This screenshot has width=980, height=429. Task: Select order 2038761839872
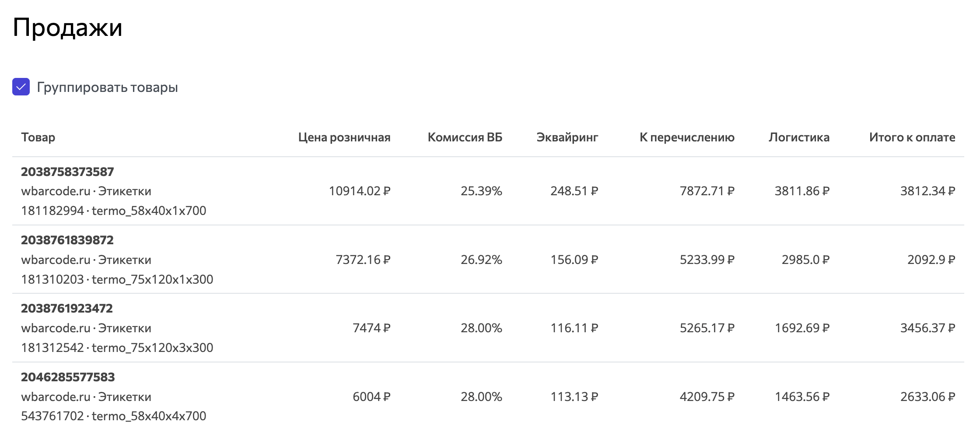68,240
